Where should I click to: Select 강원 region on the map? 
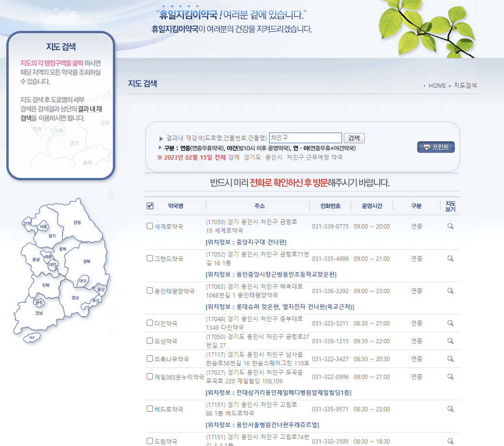click(77, 222)
